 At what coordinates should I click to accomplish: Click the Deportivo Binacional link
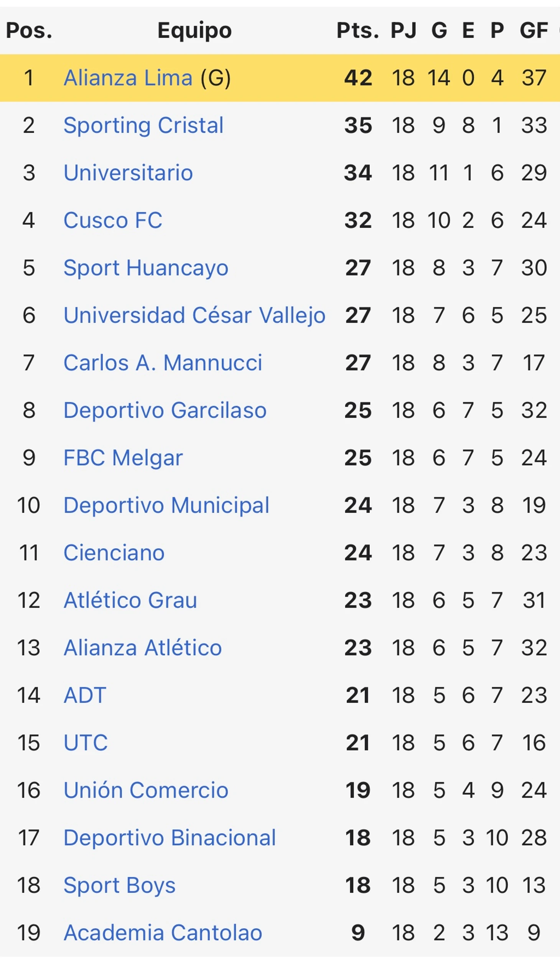170,838
